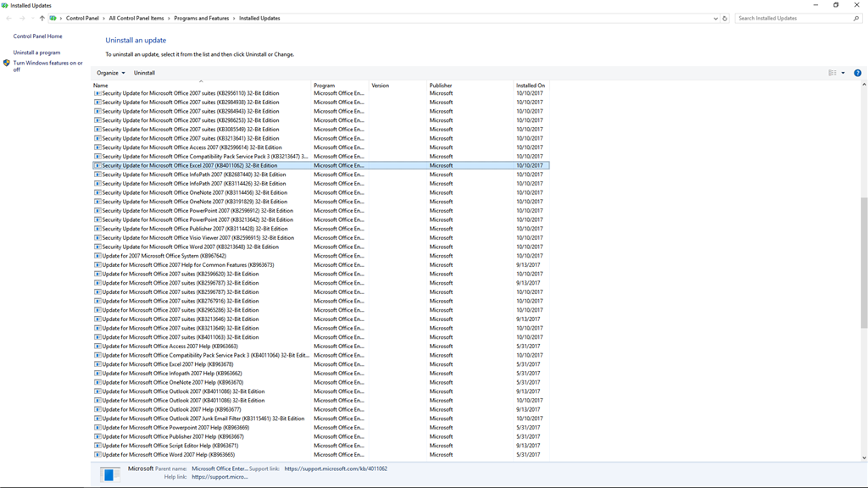Click the Control Panel icon in address bar
Image resolution: width=868 pixels, height=488 pixels.
[x=53, y=19]
